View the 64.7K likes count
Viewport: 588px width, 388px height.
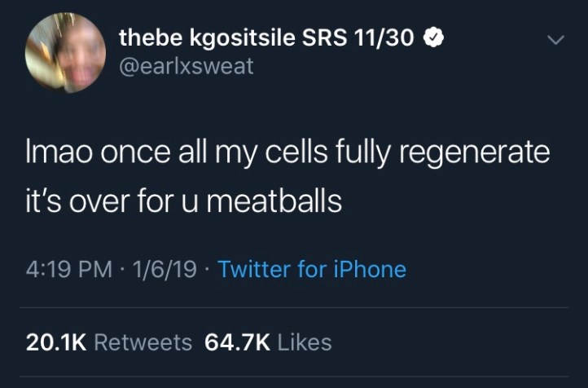(237, 342)
